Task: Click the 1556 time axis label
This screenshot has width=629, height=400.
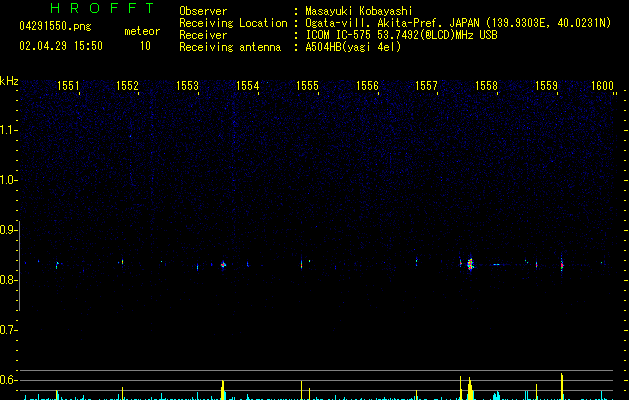Action: [367, 86]
